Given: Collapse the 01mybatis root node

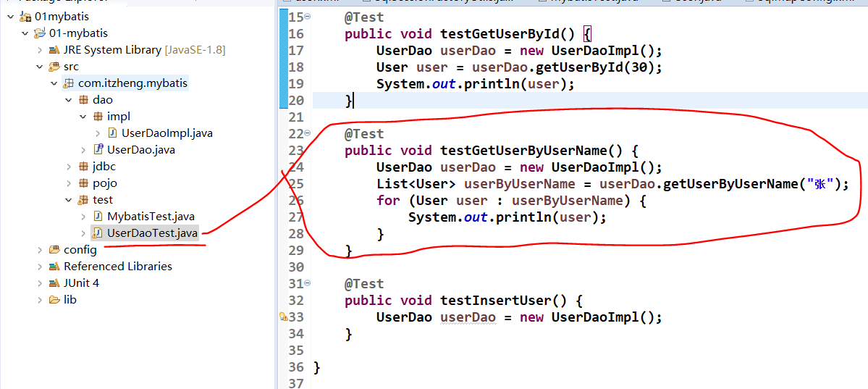Looking at the screenshot, I should tap(11, 17).
